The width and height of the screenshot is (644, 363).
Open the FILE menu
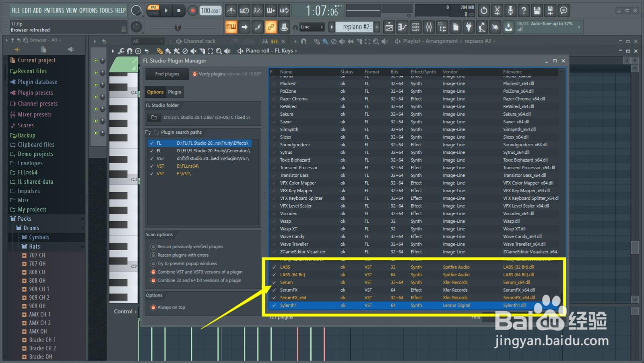[x=16, y=10]
